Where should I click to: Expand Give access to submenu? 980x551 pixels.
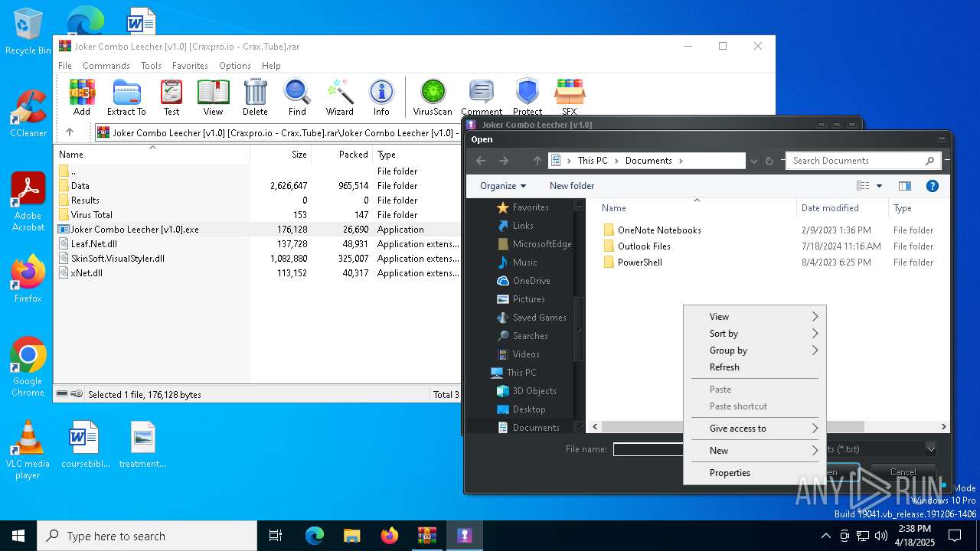(x=754, y=429)
